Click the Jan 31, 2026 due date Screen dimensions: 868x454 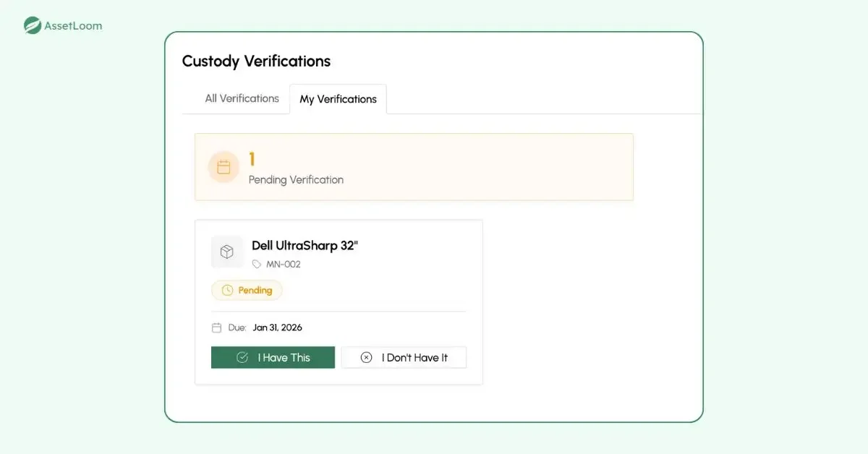click(277, 327)
